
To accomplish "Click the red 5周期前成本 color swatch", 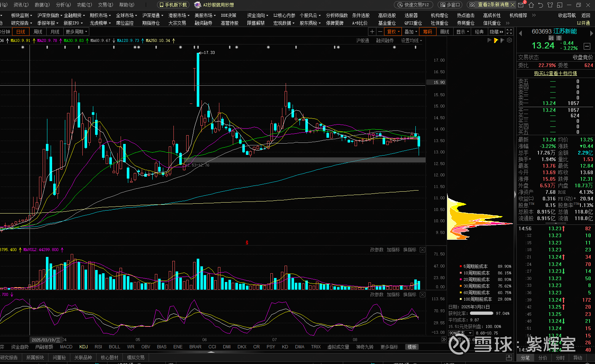I will [x=461, y=266].
